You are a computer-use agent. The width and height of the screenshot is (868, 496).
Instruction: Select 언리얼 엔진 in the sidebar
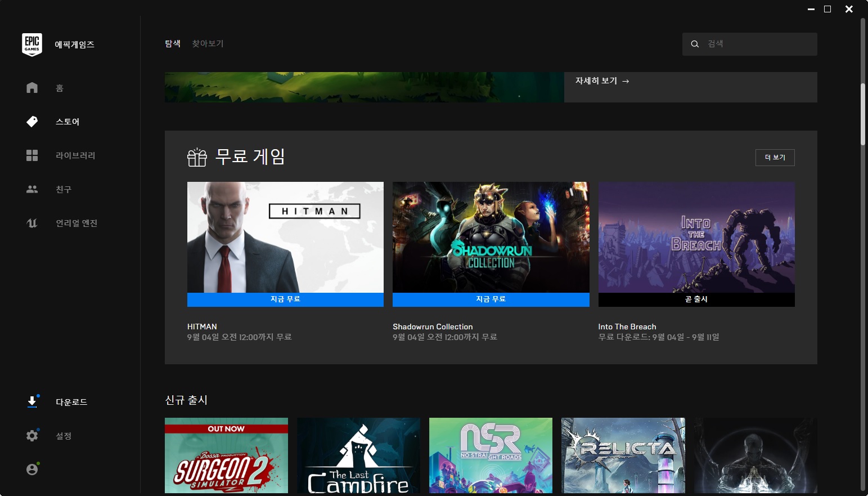click(x=77, y=223)
